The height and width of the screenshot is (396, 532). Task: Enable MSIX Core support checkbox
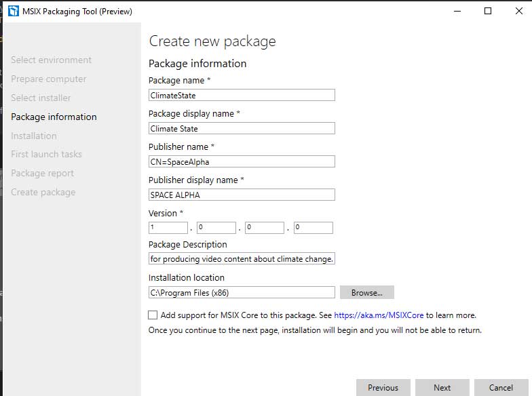pos(153,315)
